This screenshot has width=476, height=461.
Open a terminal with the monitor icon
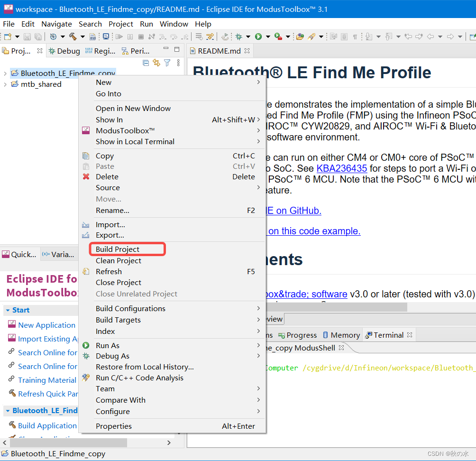[x=106, y=37]
